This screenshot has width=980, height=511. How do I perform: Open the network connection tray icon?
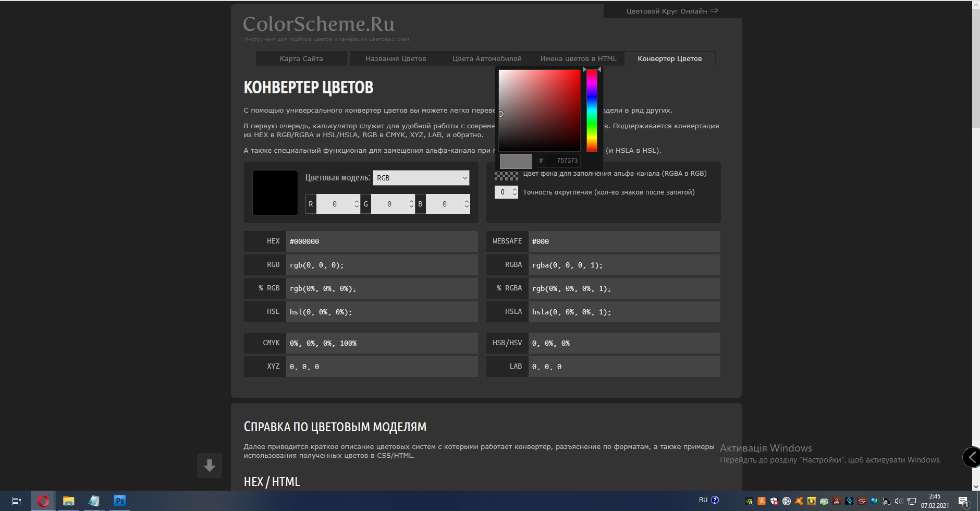[x=912, y=502]
